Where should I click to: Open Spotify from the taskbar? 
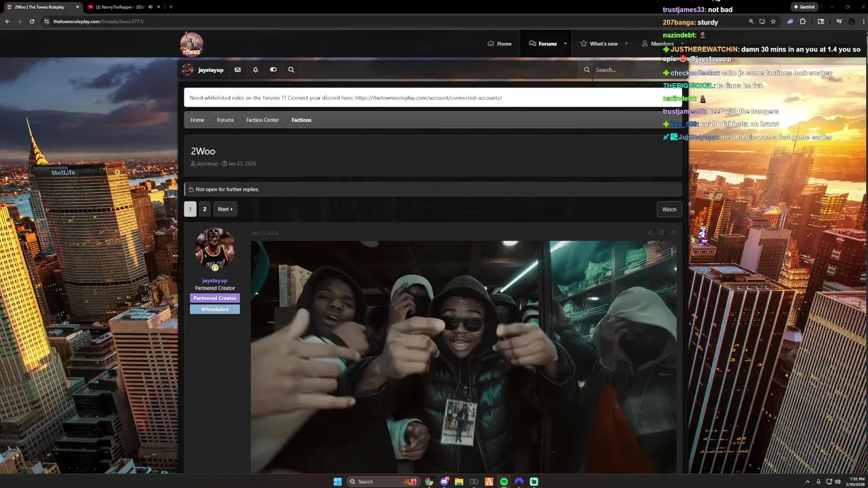(x=504, y=482)
